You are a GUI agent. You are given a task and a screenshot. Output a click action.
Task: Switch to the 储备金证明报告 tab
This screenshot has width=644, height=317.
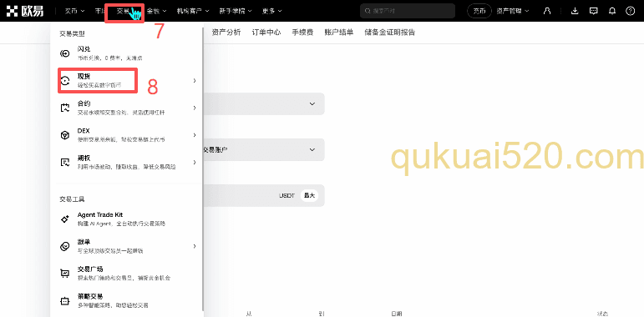coord(390,33)
